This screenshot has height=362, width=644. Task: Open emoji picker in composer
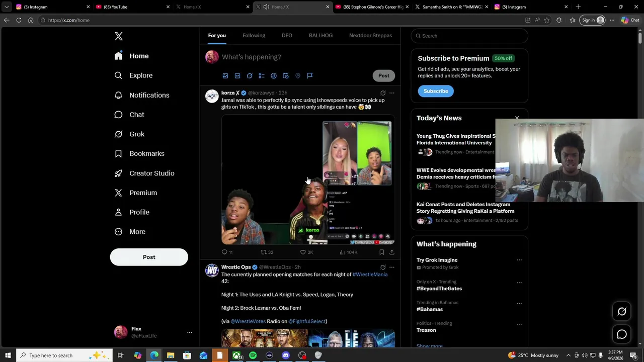coord(274,75)
